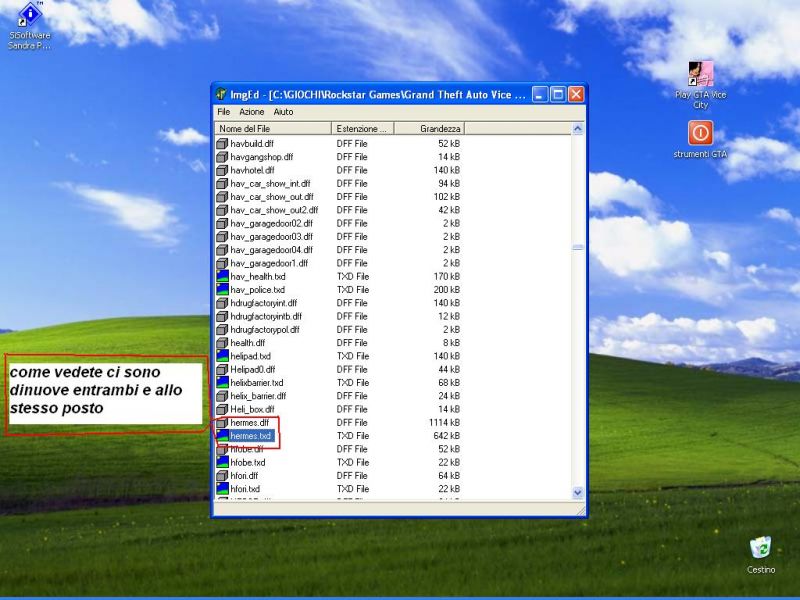The height and width of the screenshot is (600, 800).
Task: Click the helixbarrier.txd texture icon
Action: pos(222,383)
